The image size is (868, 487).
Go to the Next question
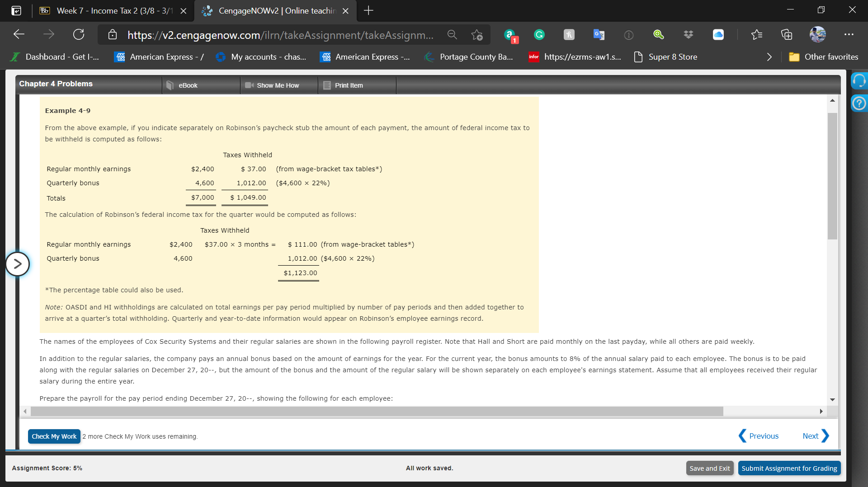point(816,436)
